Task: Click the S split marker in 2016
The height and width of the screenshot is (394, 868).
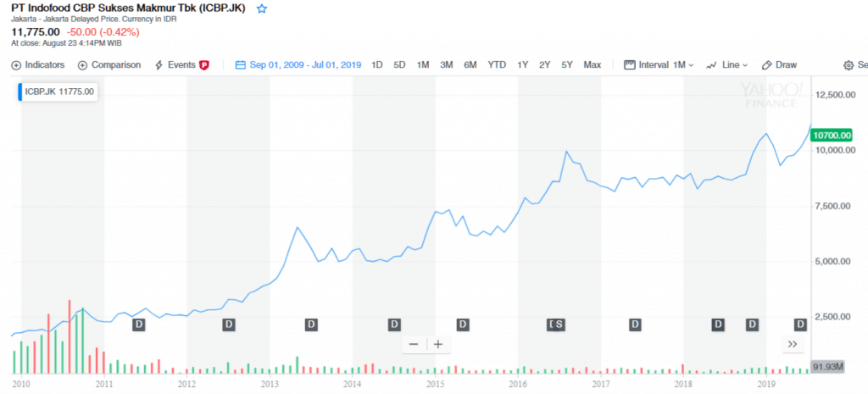Action: [559, 325]
